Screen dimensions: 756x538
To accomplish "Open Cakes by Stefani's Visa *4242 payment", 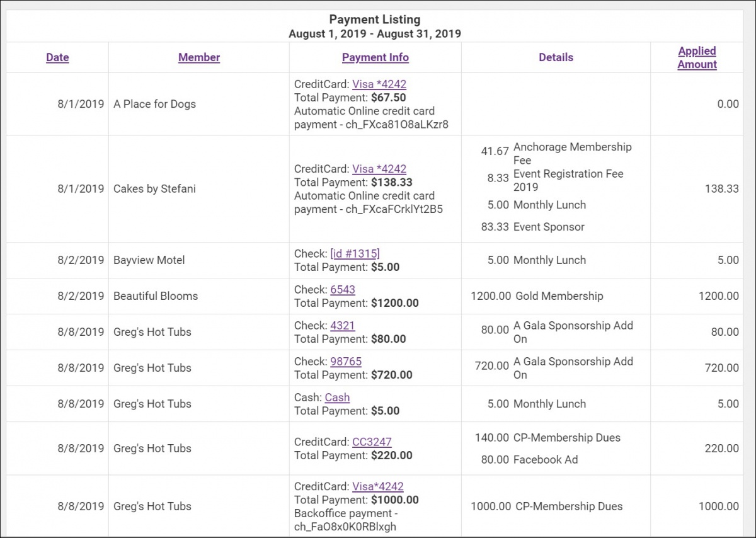I will (x=379, y=169).
